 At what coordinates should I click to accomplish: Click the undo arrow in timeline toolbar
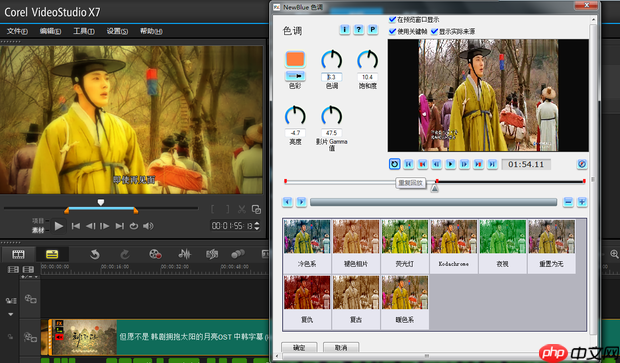coord(95,254)
